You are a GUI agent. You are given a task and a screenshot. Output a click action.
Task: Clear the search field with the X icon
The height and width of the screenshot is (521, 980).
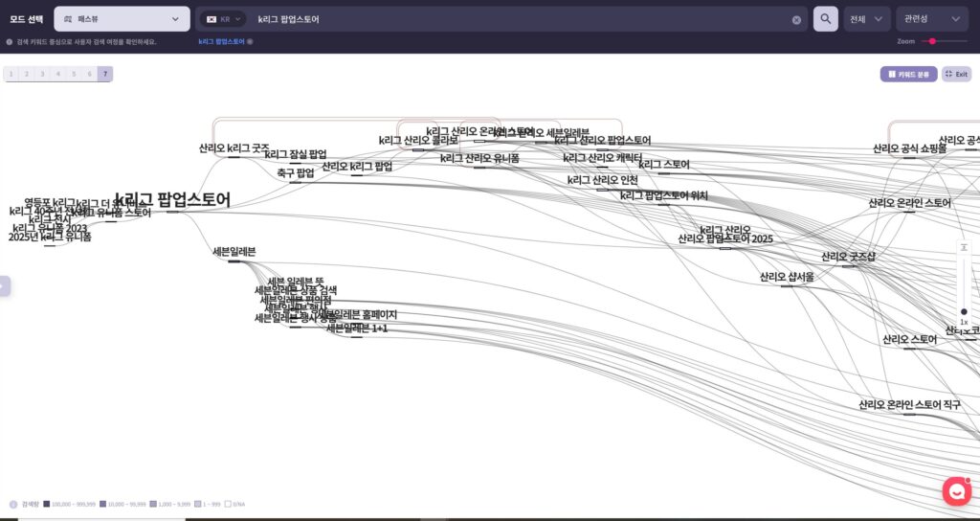[796, 19]
